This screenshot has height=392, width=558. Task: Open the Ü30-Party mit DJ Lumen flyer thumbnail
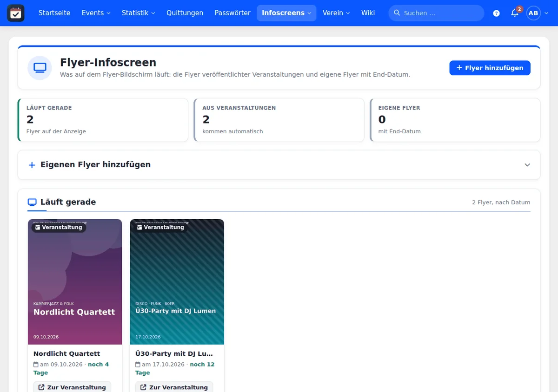pos(177,282)
